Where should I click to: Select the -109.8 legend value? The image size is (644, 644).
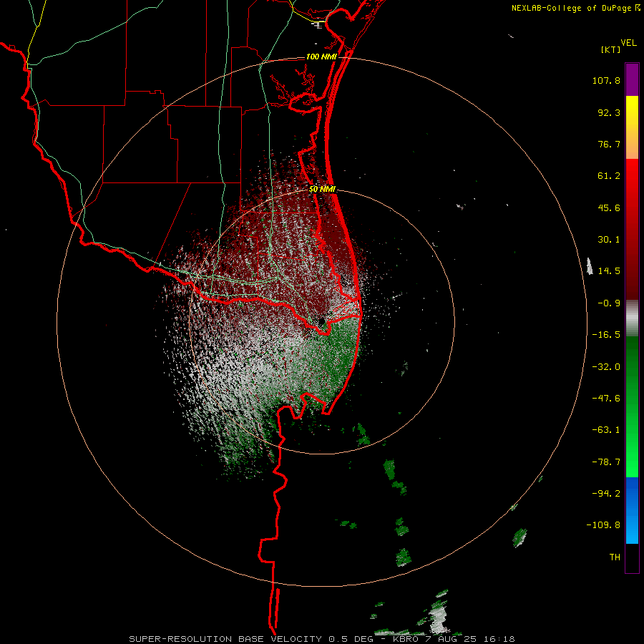click(603, 525)
